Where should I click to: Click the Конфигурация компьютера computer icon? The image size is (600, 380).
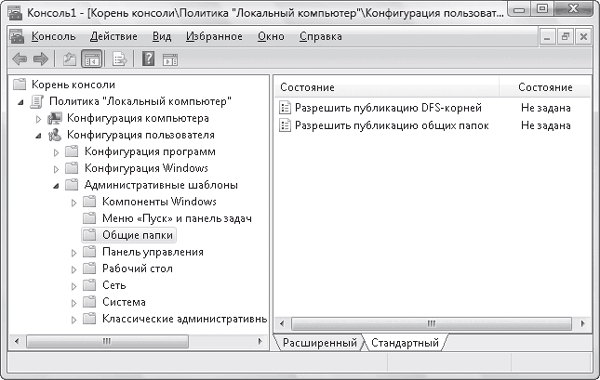(x=55, y=118)
